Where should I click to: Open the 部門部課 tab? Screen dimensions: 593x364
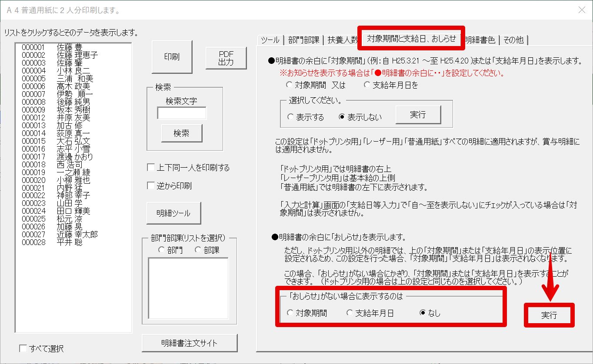pos(303,40)
